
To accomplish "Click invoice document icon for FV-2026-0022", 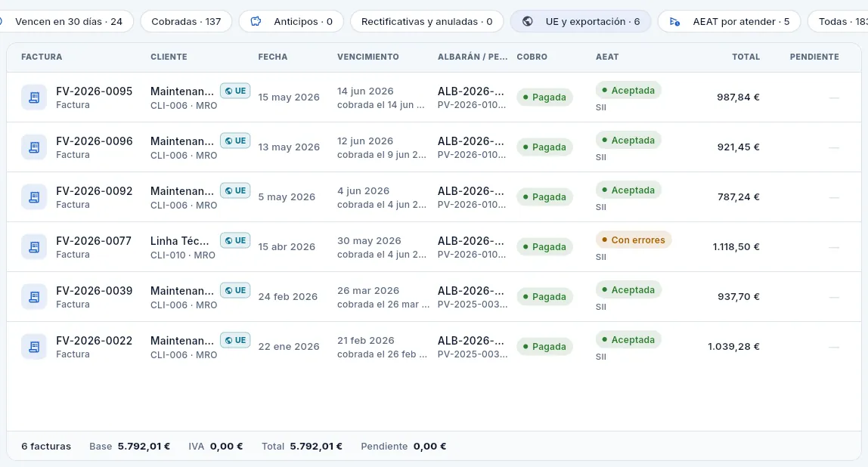I will coord(34,346).
